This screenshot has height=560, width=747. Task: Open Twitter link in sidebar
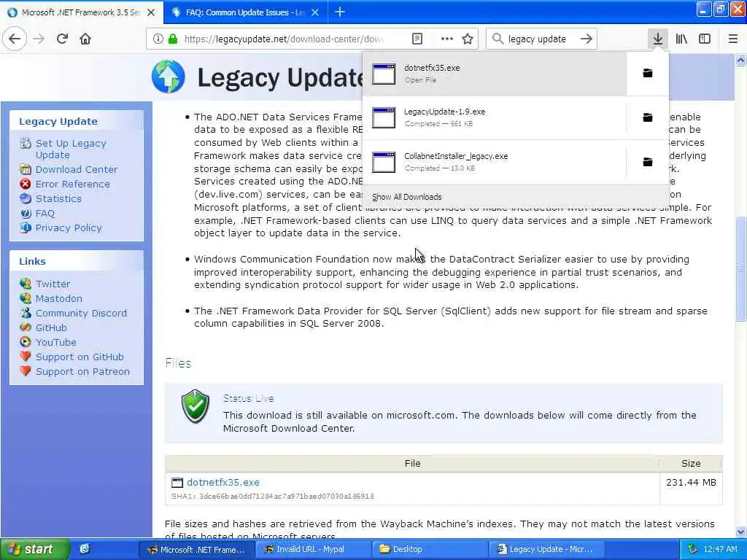[x=53, y=284]
